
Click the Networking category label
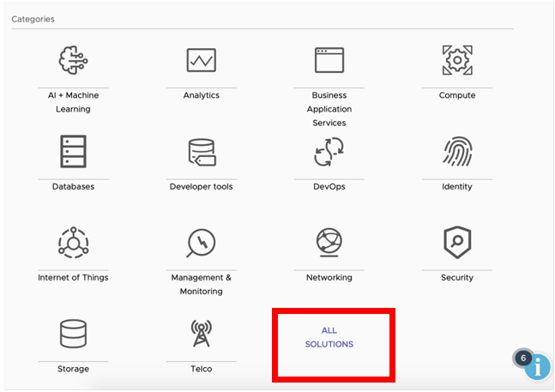[x=329, y=277]
